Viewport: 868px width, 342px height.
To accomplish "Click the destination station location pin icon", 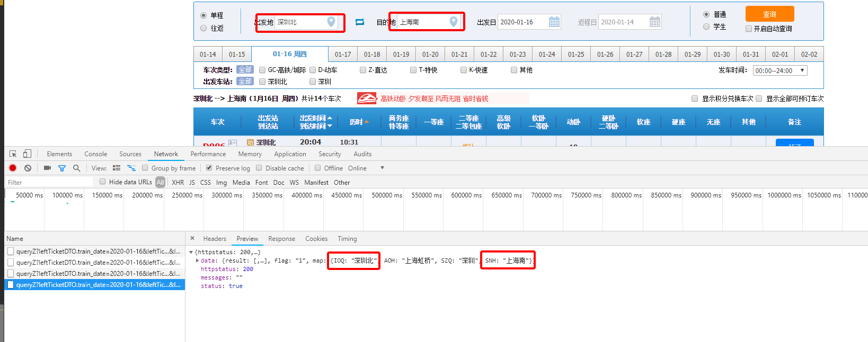I will (x=454, y=22).
